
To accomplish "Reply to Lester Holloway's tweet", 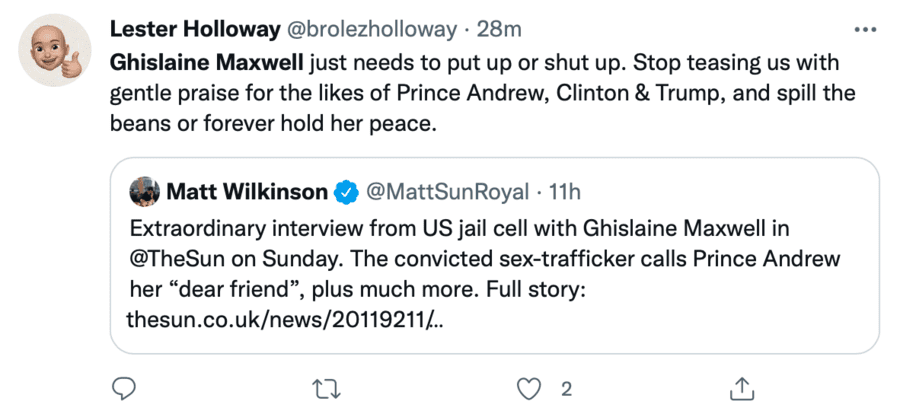I will pyautogui.click(x=123, y=387).
